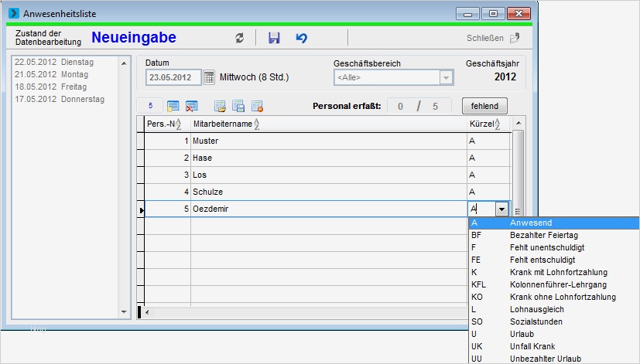Save the entry with the floppy disk icon
The width and height of the screenshot is (640, 364).
coord(274,38)
